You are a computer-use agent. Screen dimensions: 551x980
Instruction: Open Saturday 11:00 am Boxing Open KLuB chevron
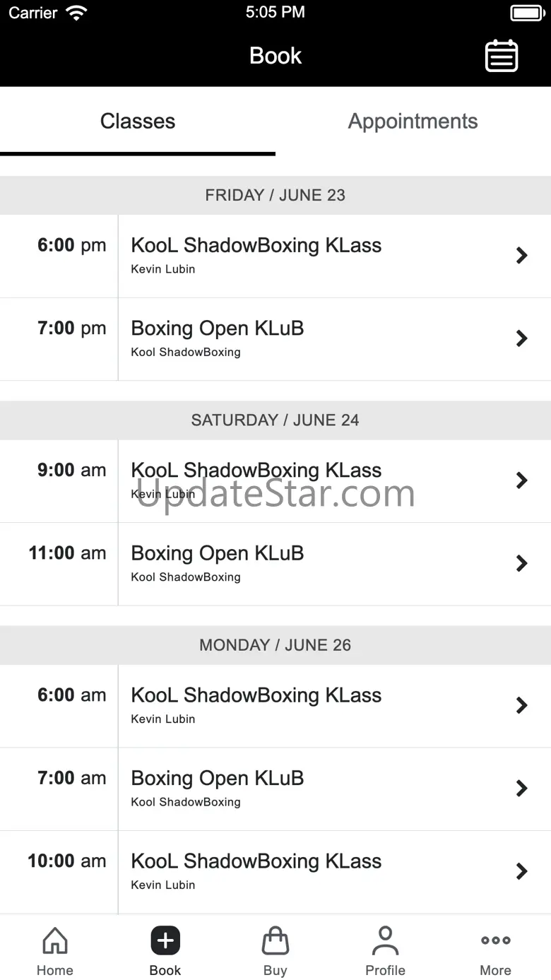(522, 563)
